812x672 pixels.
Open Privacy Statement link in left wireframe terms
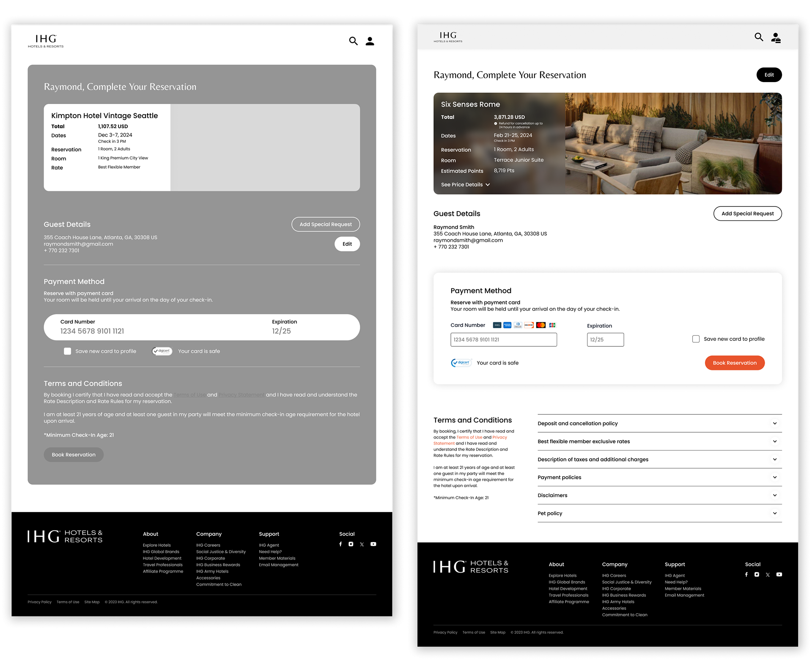241,395
